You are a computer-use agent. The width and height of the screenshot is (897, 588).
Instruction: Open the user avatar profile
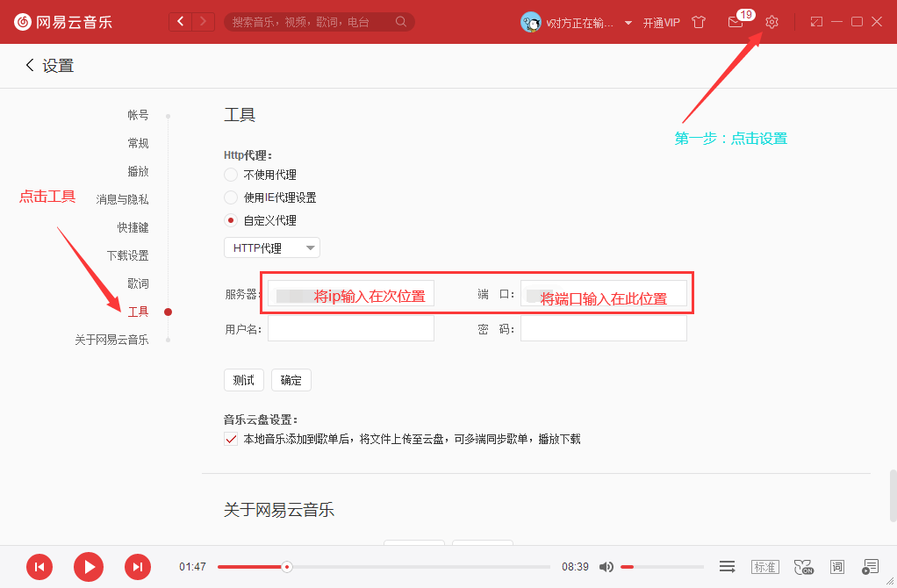(x=530, y=22)
